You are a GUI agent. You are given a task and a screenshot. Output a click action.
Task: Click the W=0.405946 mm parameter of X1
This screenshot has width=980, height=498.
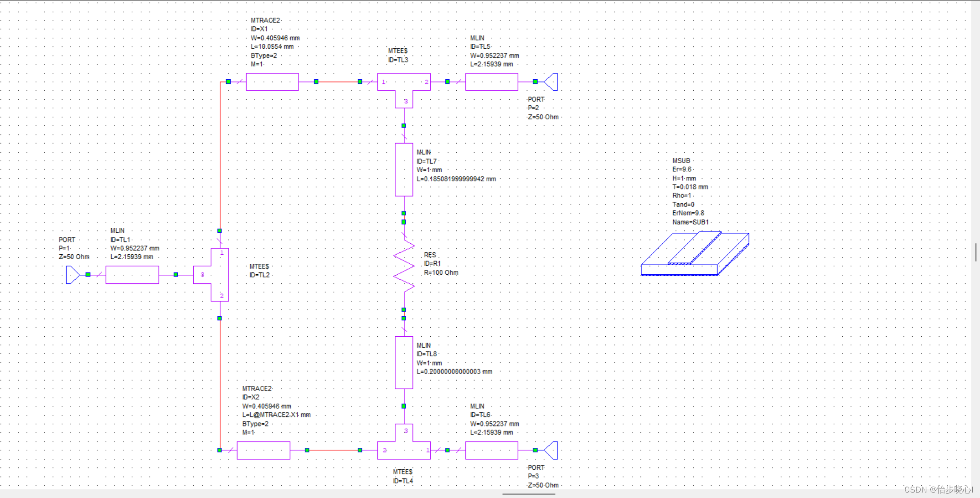click(x=275, y=38)
